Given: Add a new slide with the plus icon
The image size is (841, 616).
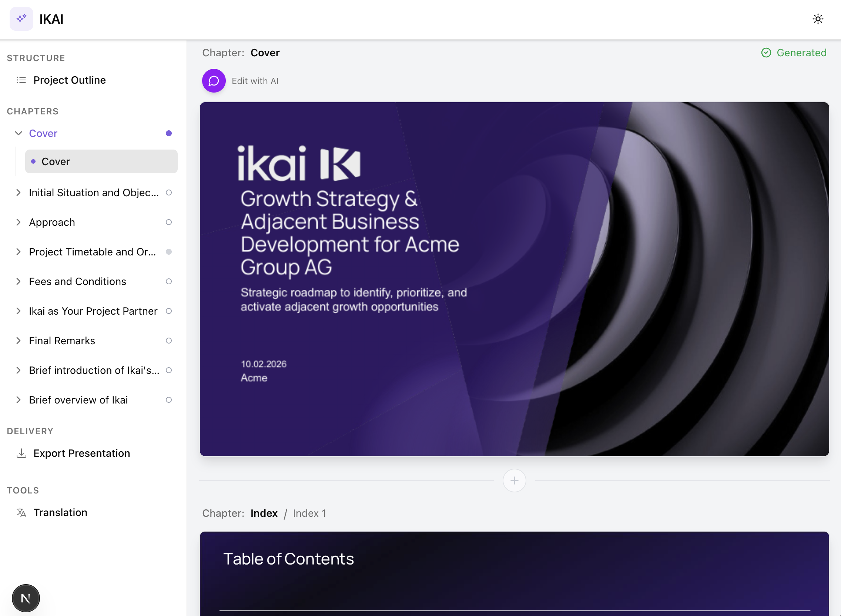Looking at the screenshot, I should 514,480.
